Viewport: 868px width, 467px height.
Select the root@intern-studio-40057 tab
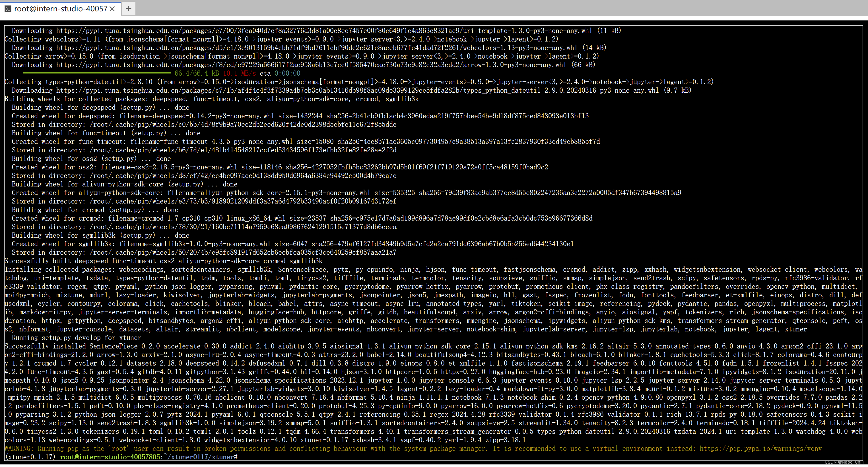(x=61, y=9)
